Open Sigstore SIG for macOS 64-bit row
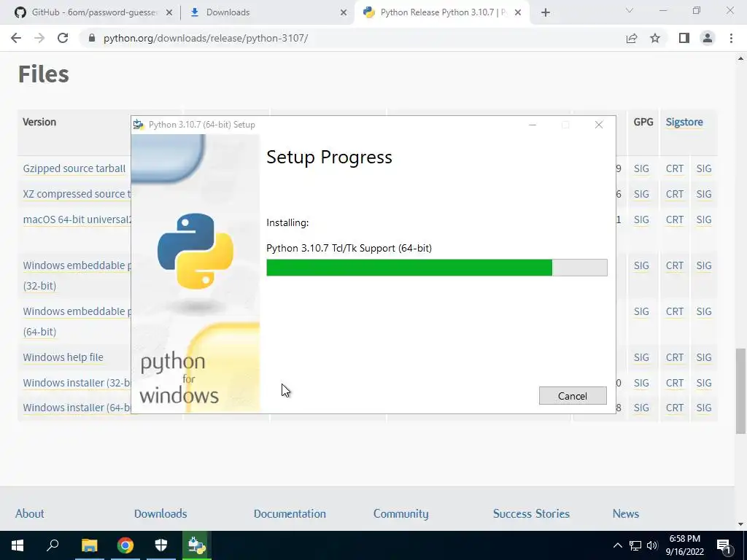Viewport: 747px width, 560px height. (704, 219)
